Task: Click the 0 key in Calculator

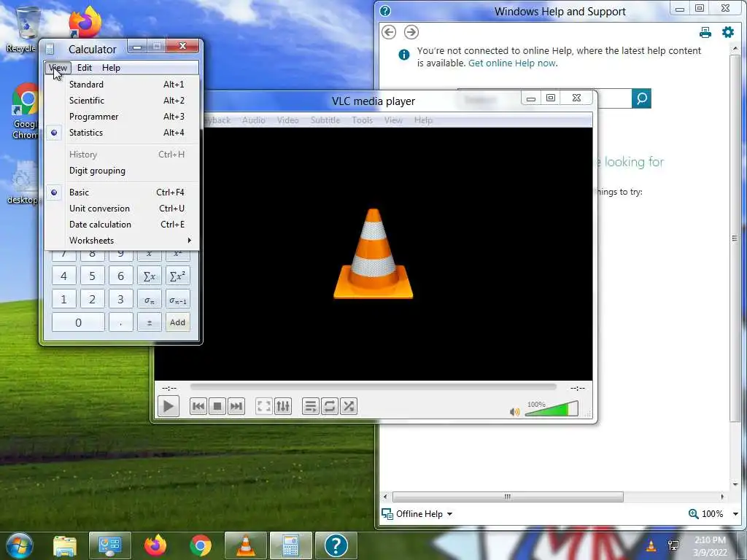Action: click(x=78, y=322)
